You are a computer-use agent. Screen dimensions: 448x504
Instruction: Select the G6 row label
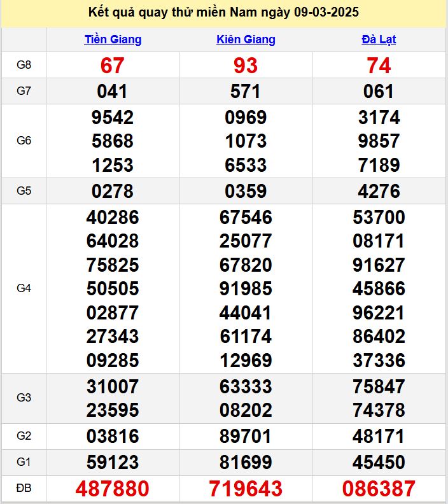[24, 141]
